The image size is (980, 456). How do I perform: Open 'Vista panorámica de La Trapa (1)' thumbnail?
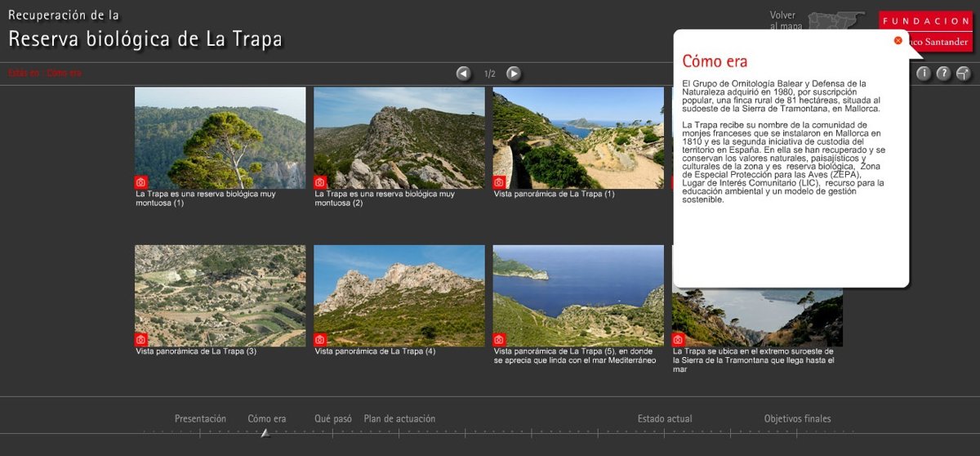(578, 137)
